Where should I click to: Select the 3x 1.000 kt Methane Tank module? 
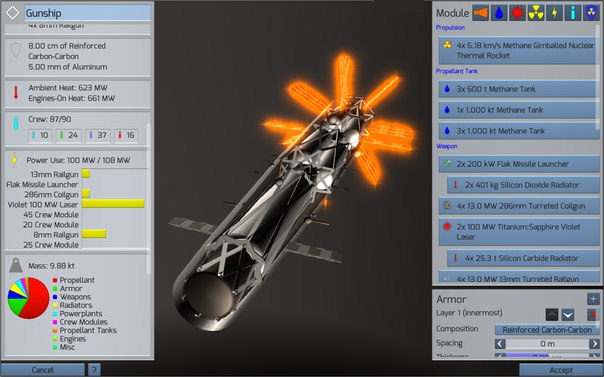click(518, 131)
